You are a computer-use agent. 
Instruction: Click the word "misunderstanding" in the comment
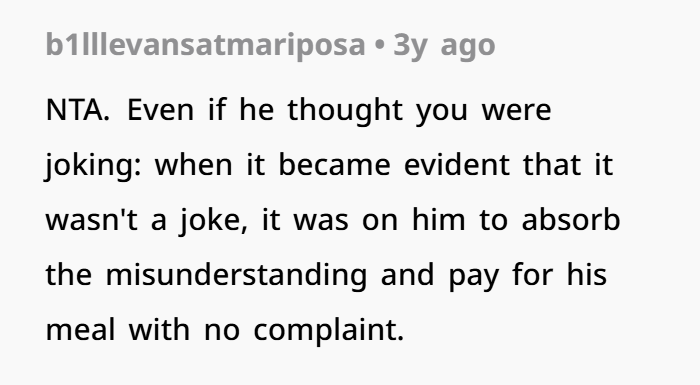[x=236, y=275]
